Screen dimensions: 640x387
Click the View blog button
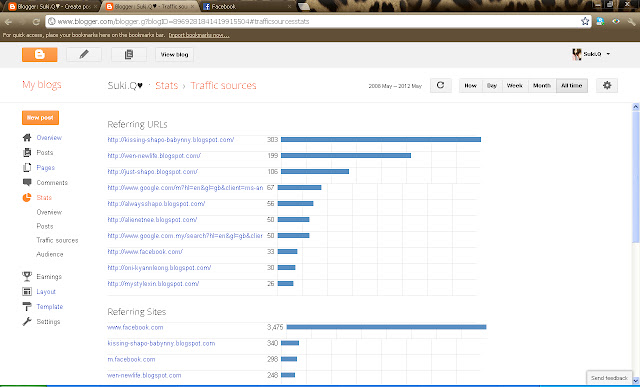point(174,54)
